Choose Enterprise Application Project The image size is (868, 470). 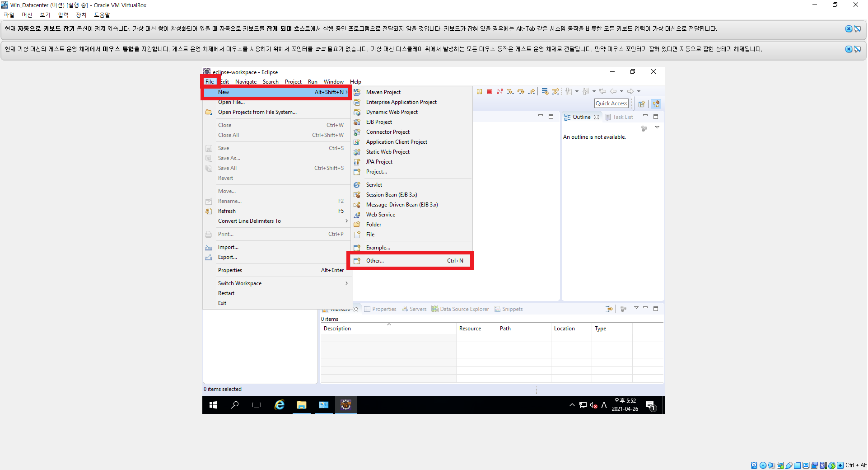tap(412, 102)
